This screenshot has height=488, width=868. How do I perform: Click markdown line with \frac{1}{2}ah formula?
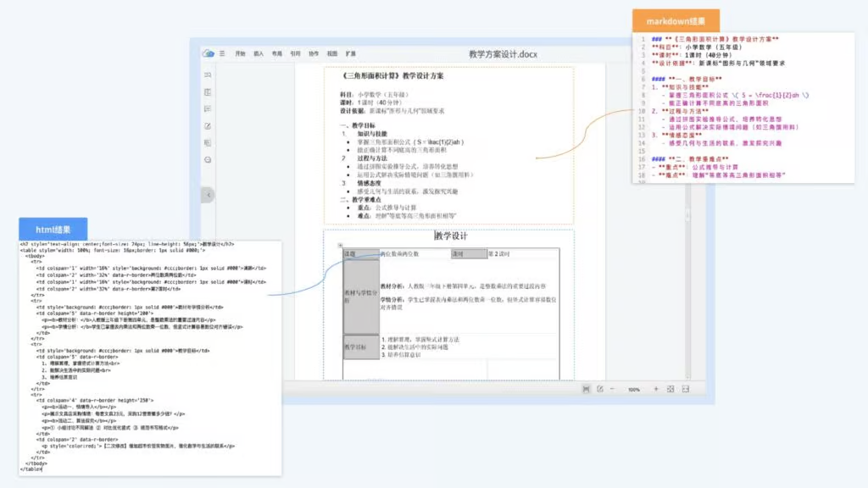click(x=735, y=95)
